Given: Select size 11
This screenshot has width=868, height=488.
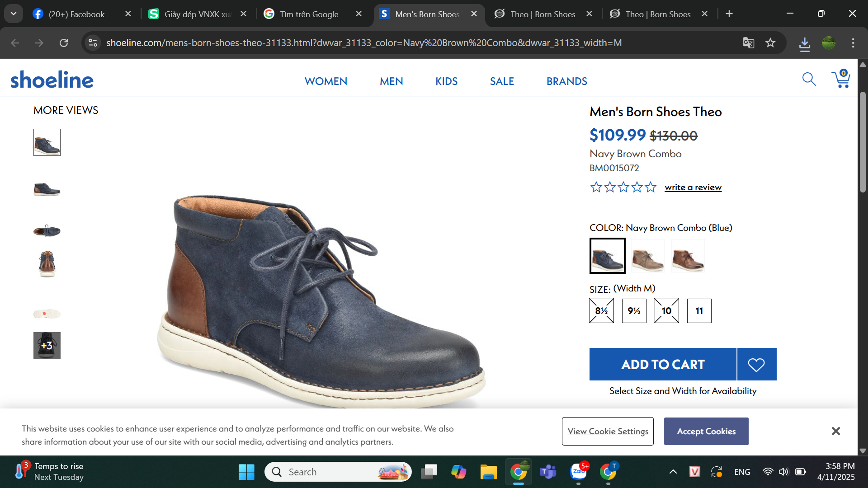Looking at the screenshot, I should click(699, 311).
